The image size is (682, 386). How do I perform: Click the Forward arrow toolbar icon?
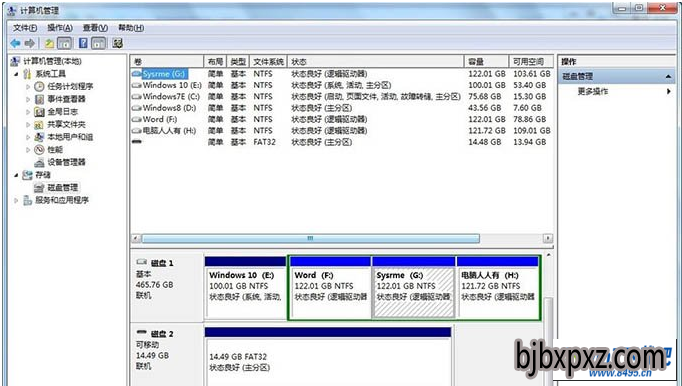(x=30, y=43)
